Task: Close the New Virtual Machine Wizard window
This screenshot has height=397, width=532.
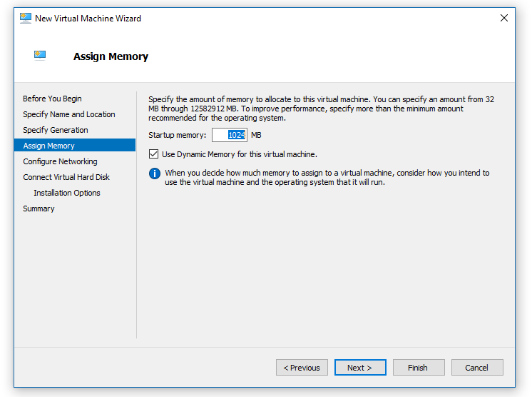Action: (x=503, y=19)
